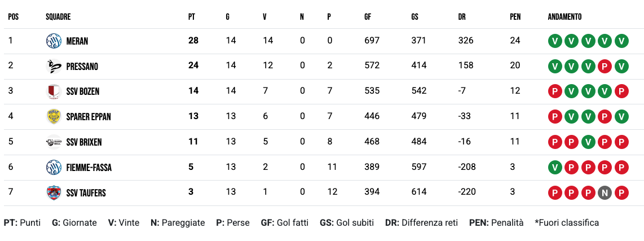Screen dimensions: 644x241
Task: Select the SSV BOZEN team name
Action: pos(82,91)
